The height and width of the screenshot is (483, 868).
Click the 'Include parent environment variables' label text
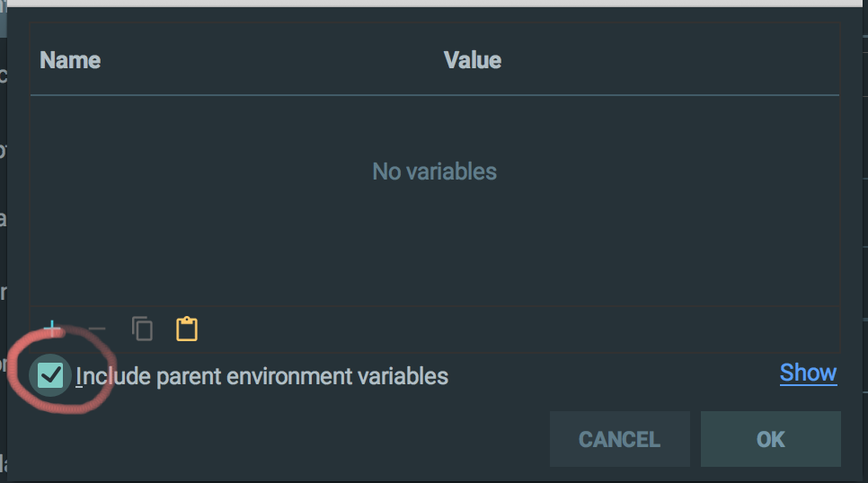(261, 376)
